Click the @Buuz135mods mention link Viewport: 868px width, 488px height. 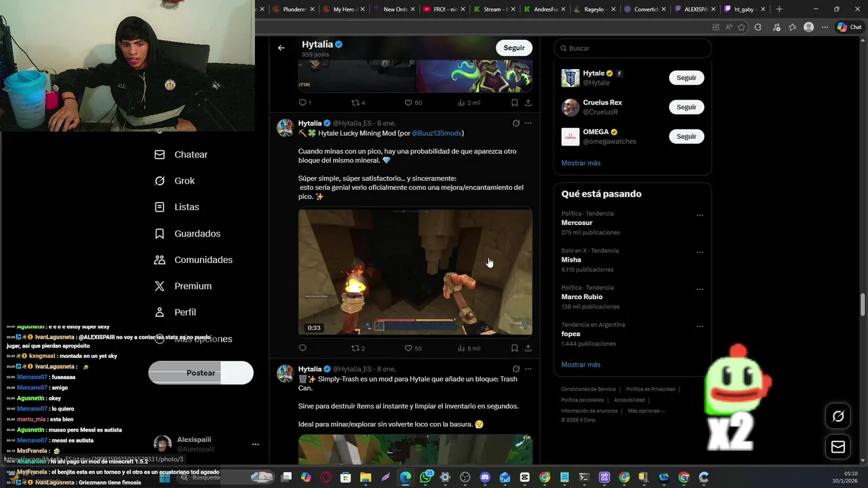point(436,134)
